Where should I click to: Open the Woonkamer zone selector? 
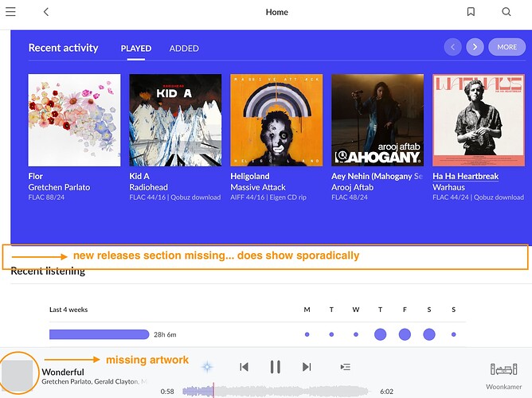pyautogui.click(x=504, y=376)
